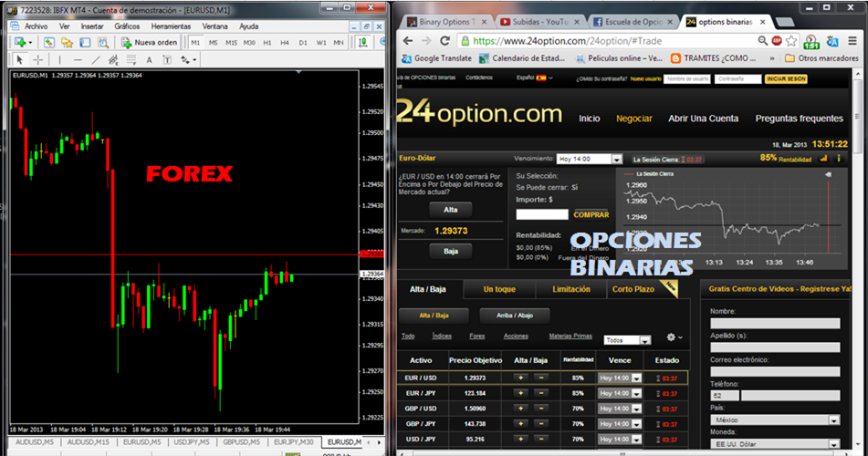
Task: Click the INICIAR SESIÓN button
Action: (x=786, y=79)
